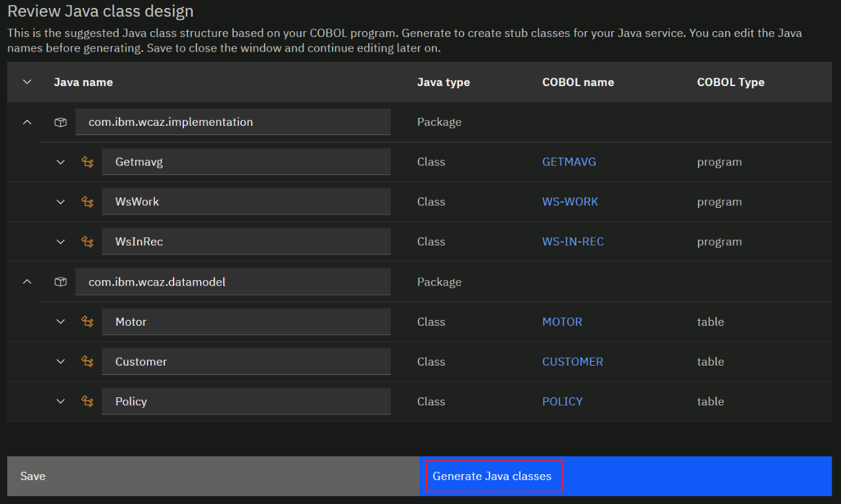Edit the Customer Java name field
Screen dimensions: 841x504
(246, 361)
